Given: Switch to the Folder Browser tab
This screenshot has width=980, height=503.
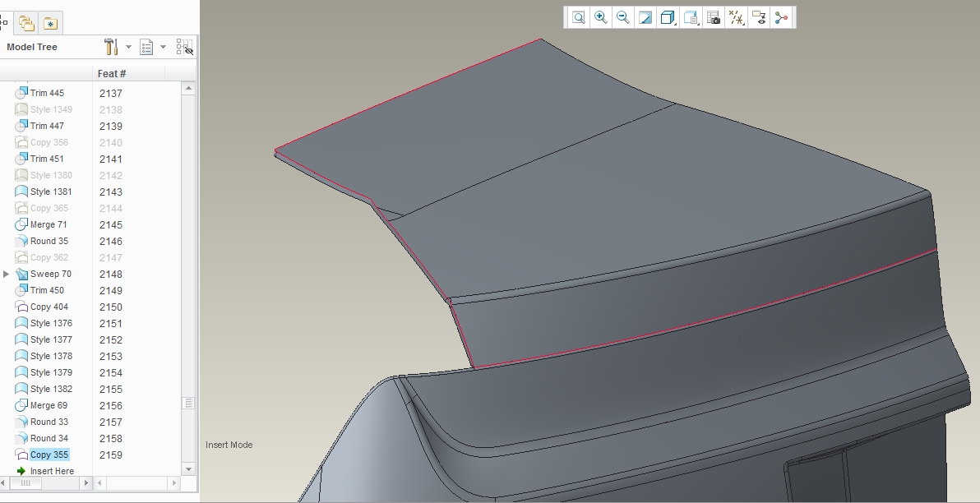Looking at the screenshot, I should tap(26, 23).
